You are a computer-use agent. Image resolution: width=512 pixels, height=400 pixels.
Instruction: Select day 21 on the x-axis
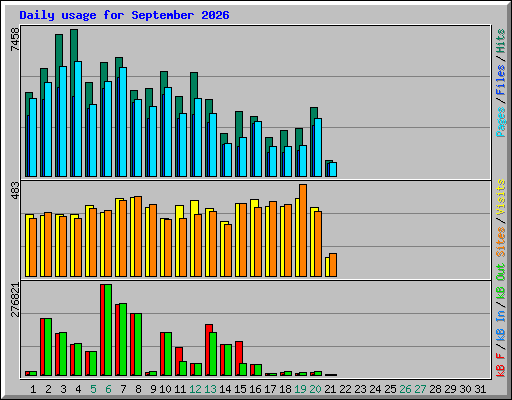(x=330, y=389)
